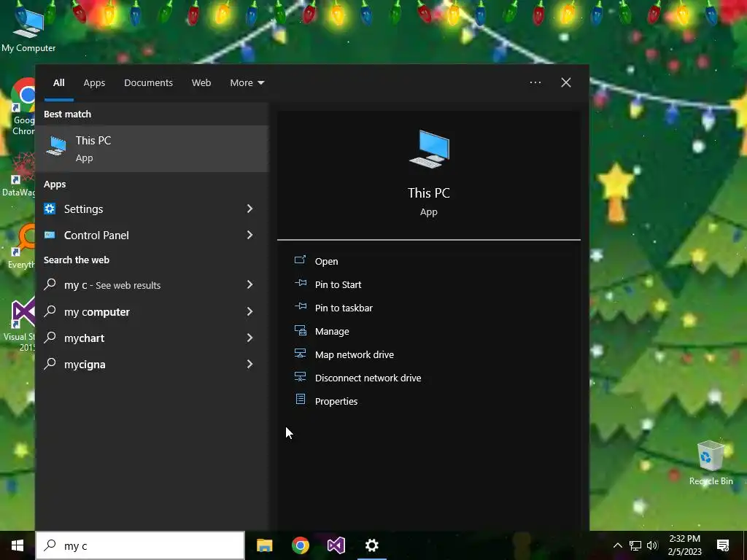Screen dimensions: 747x560
Task: Select the DataWag desktop shortcut
Action: 19,176
